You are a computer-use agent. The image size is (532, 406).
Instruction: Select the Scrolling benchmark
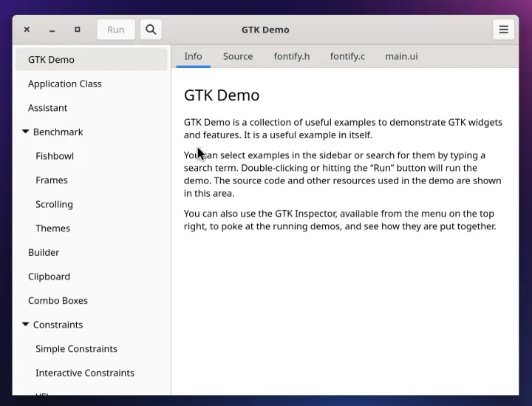point(92,204)
